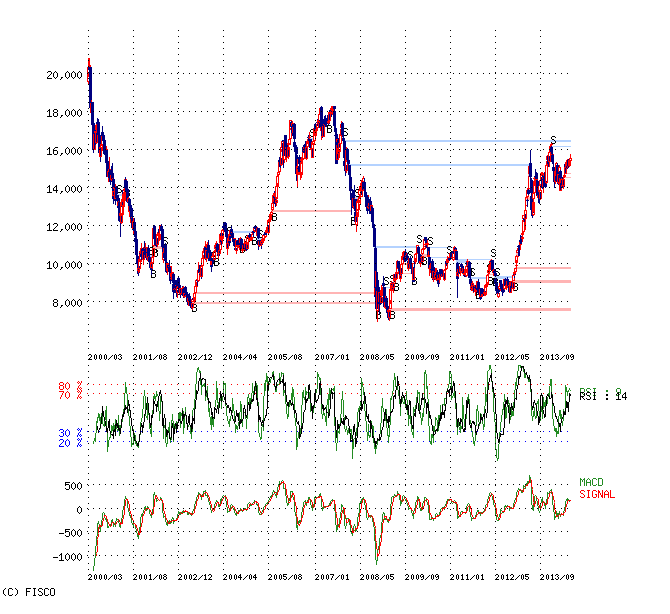Viewport: 670px width, 614px height.
Task: Select the 0 label on MACD axis
Action: point(79,510)
